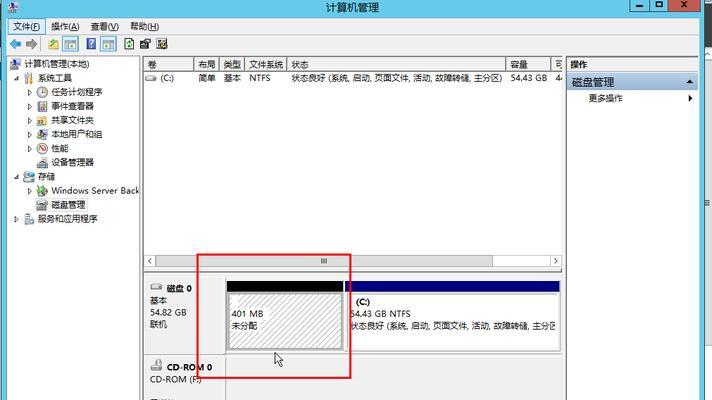Expand the 本地用户和组 node
This screenshot has width=712, height=400.
pos(30,135)
